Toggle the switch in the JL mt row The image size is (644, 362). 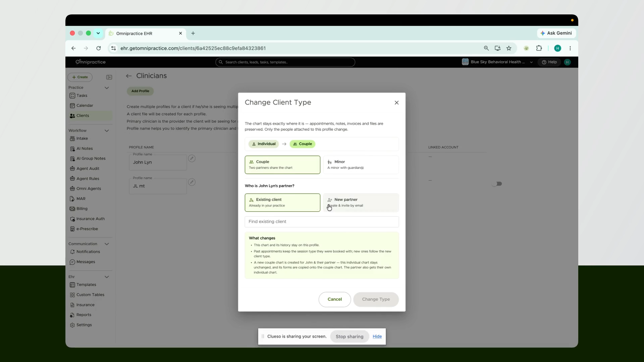[497, 184]
